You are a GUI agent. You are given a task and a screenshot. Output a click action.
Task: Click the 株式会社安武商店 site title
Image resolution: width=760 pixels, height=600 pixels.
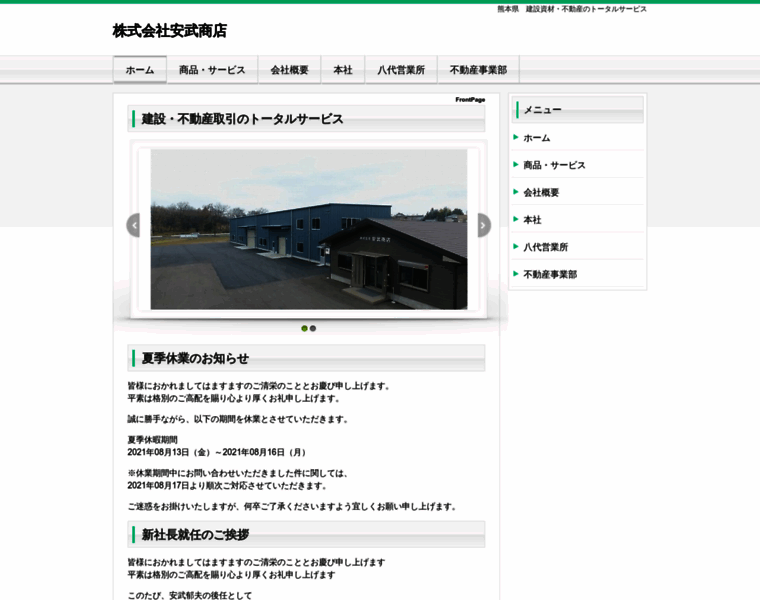click(170, 31)
